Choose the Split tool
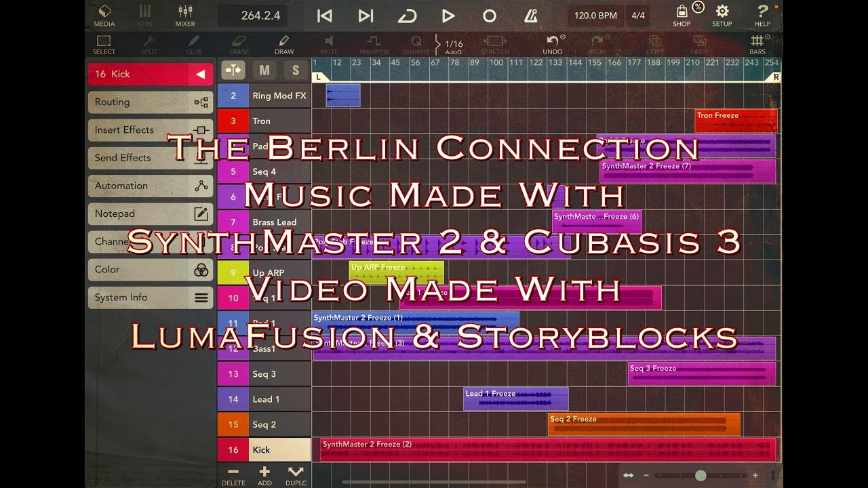The width and height of the screenshot is (868, 488). coord(149,45)
